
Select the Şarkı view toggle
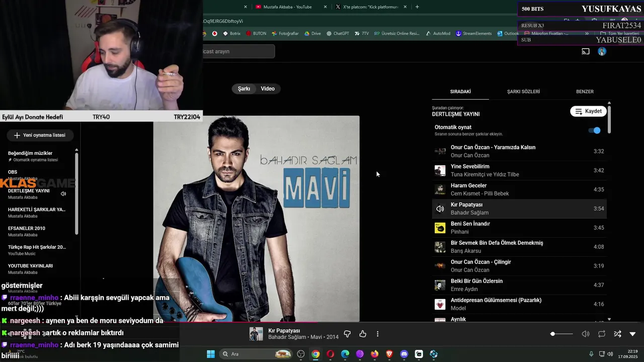click(x=244, y=88)
